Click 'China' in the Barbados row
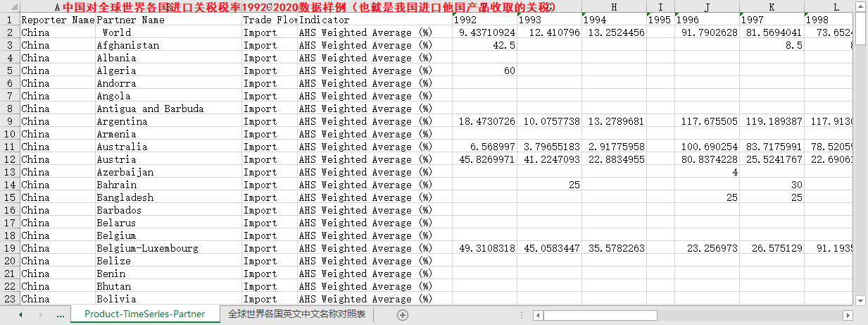 pyautogui.click(x=58, y=210)
